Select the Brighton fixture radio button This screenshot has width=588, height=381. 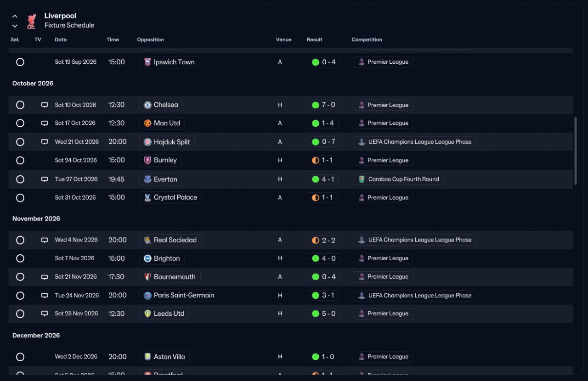pos(20,258)
